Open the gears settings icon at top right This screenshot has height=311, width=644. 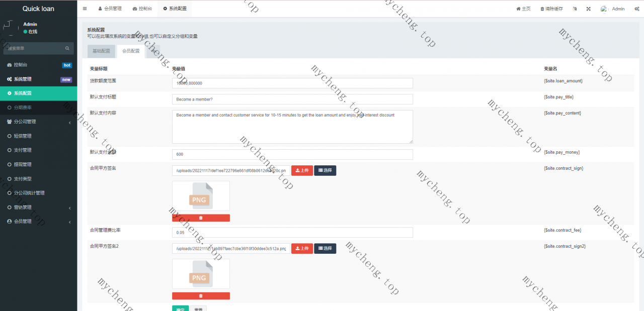(637, 9)
